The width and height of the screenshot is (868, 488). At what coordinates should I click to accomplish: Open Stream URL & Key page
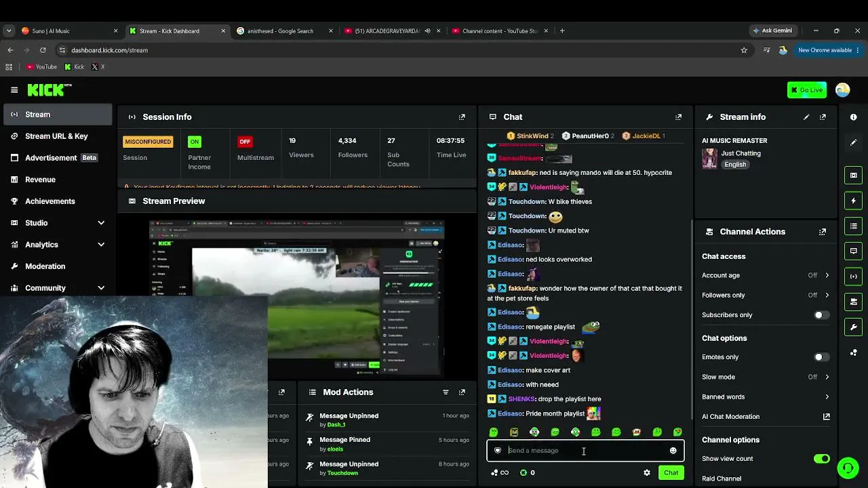[57, 136]
